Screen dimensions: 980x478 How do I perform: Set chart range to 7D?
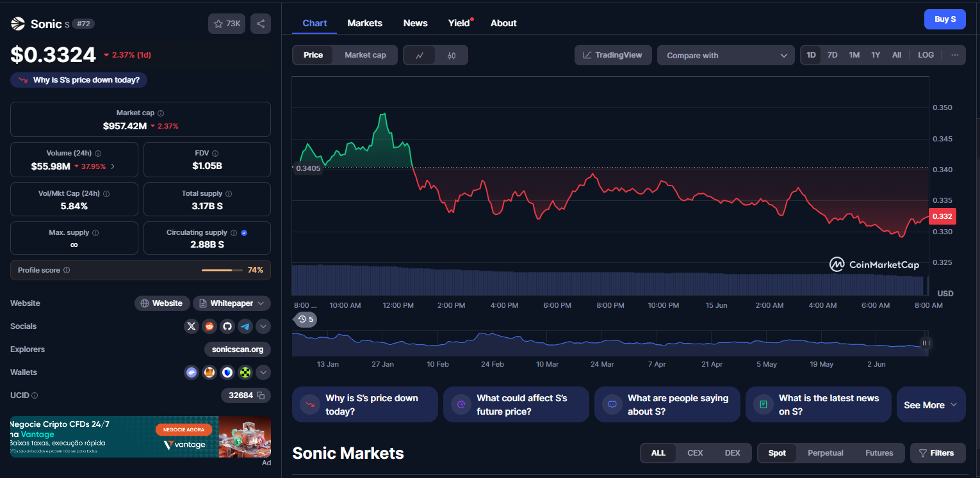coord(832,55)
